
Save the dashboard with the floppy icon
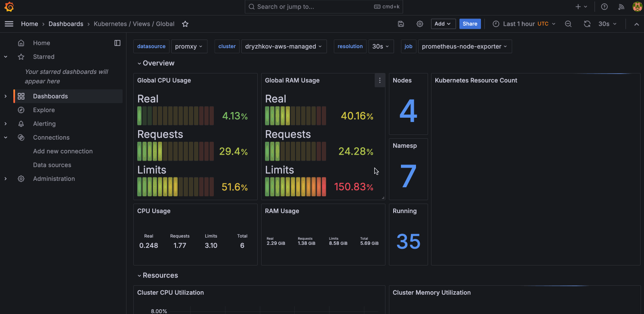click(401, 24)
